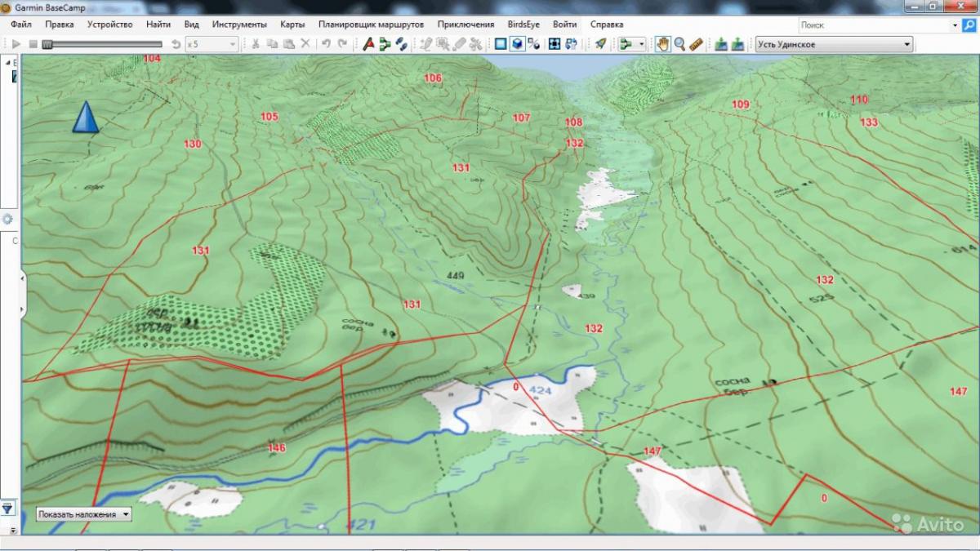Select the Hand pan tool
980x551 pixels.
(x=662, y=44)
